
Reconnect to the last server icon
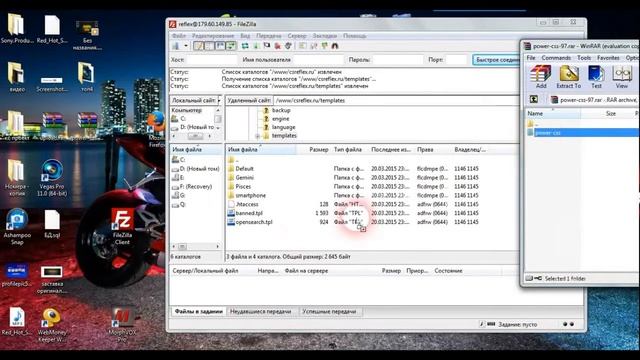coord(288,46)
